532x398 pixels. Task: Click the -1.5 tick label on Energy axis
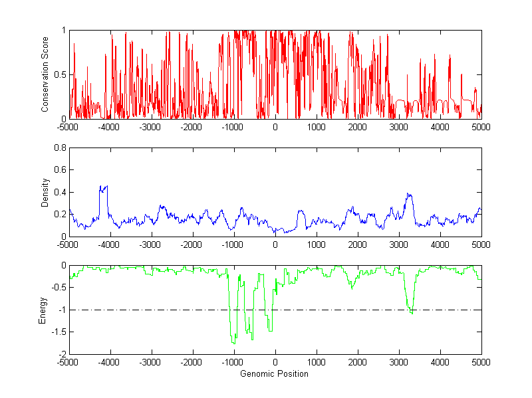click(58, 332)
